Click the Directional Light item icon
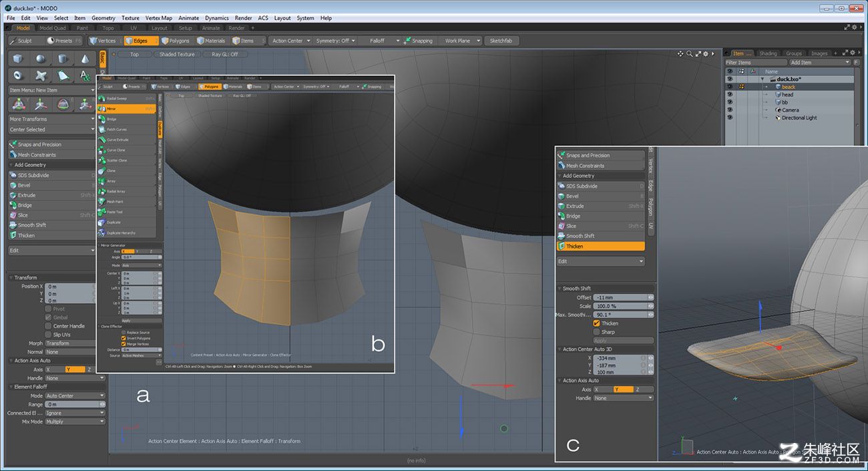 (778, 118)
